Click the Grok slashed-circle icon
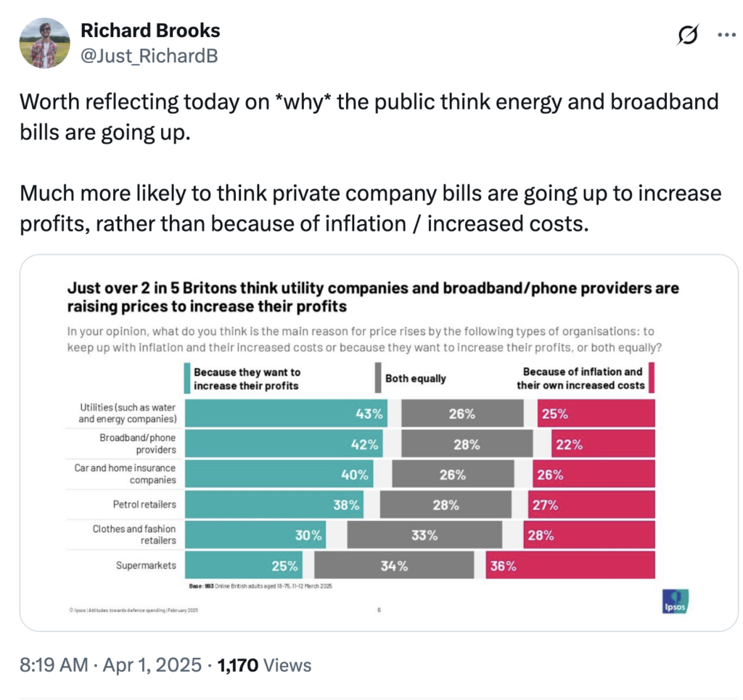Screen dimensions: 743x700 point(688,35)
